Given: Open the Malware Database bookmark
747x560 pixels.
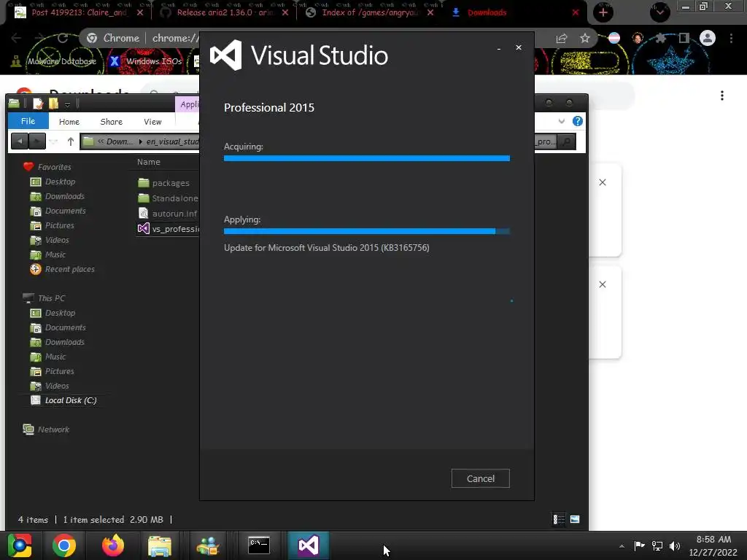Looking at the screenshot, I should point(54,61).
